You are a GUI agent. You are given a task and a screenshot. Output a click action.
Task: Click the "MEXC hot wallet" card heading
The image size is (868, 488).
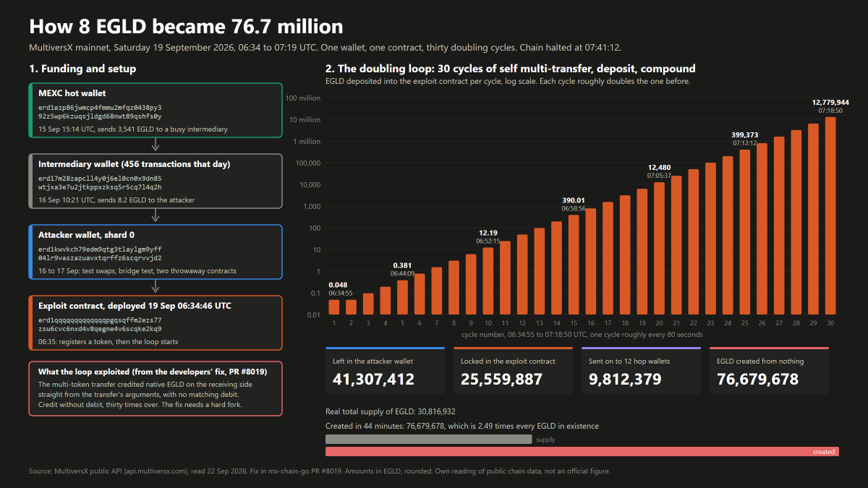(72, 93)
